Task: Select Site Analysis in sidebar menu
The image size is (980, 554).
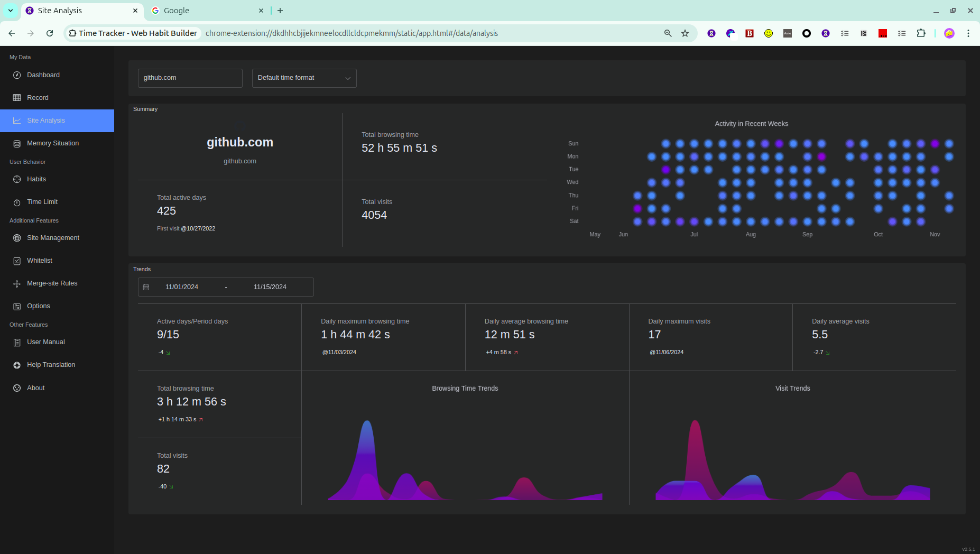Action: pos(57,121)
